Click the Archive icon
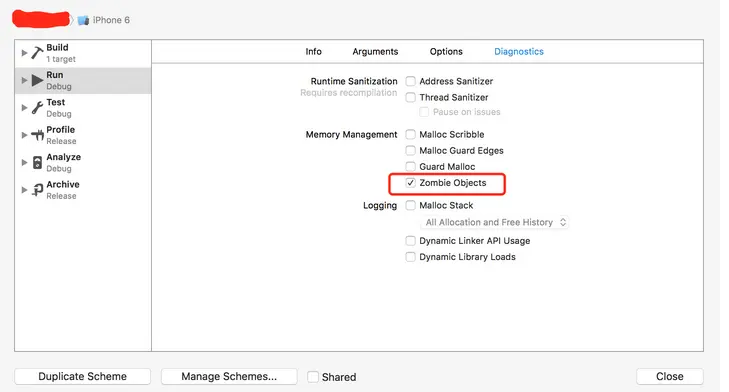Screen dimensions: 729x392 tap(37, 190)
